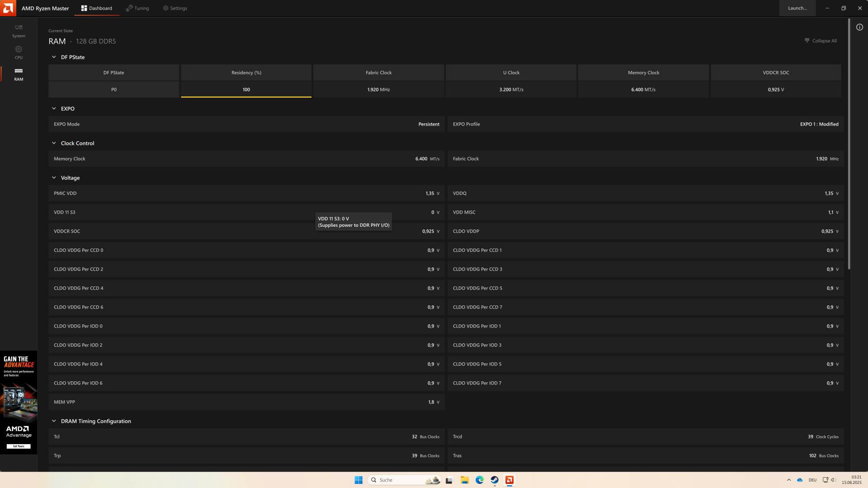The width and height of the screenshot is (868, 488).
Task: Click the taskbar Suche search field
Action: pyautogui.click(x=405, y=480)
